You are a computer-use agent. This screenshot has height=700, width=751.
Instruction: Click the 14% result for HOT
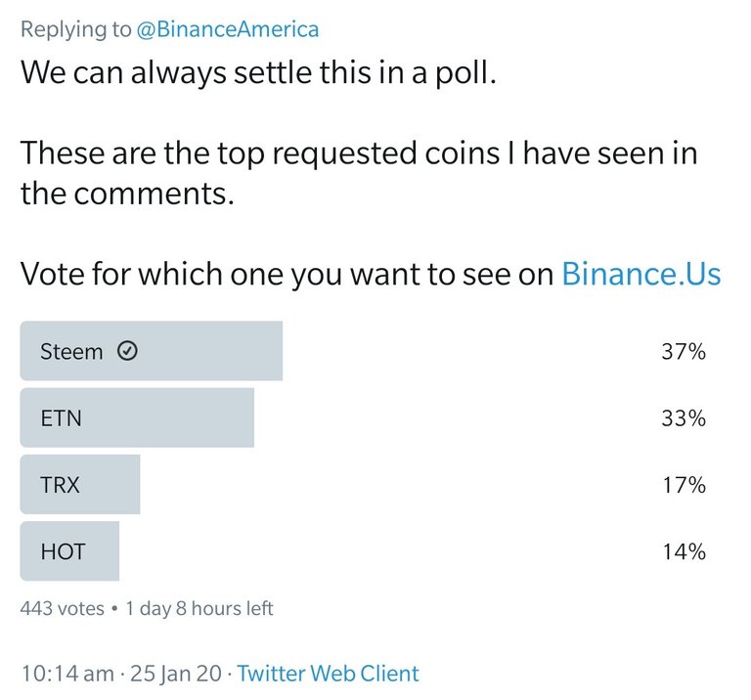684,551
